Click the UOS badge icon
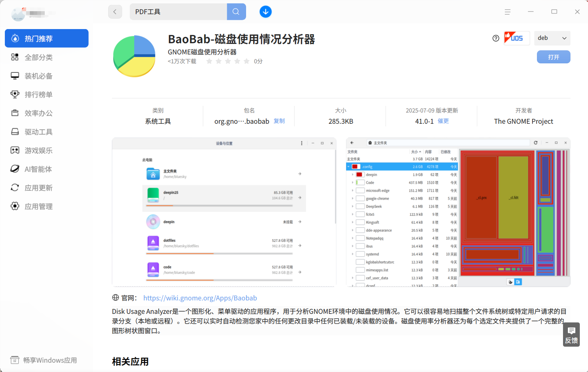The width and height of the screenshot is (588, 372). click(516, 38)
